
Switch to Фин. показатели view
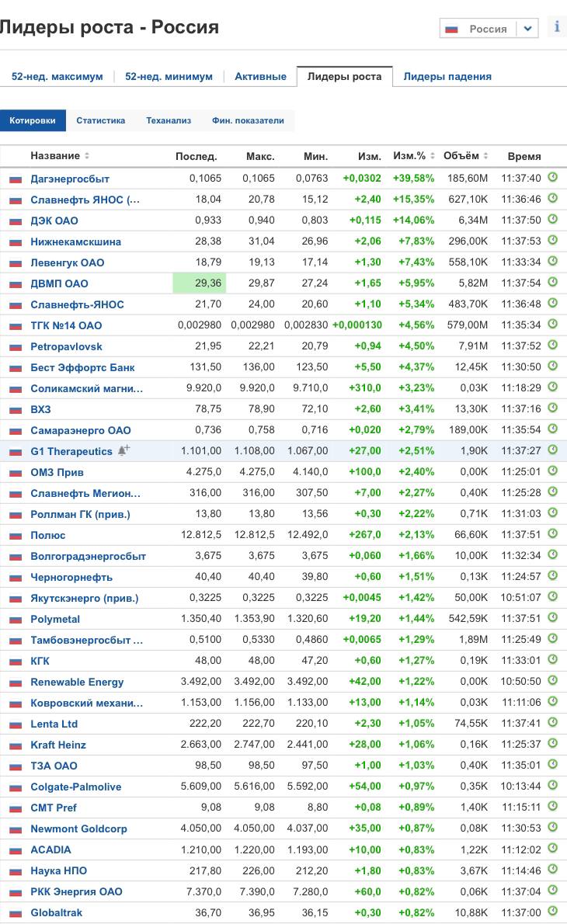248,120
